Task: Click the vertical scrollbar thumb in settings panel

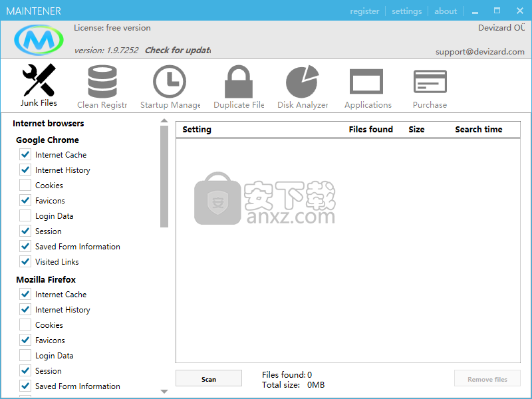Action: click(164, 176)
